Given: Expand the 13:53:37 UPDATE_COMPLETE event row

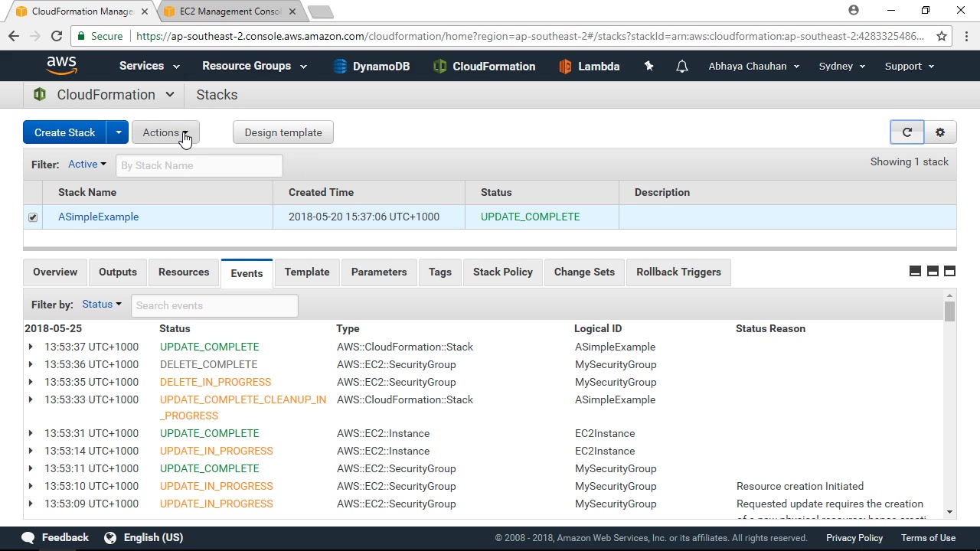Looking at the screenshot, I should [x=31, y=347].
